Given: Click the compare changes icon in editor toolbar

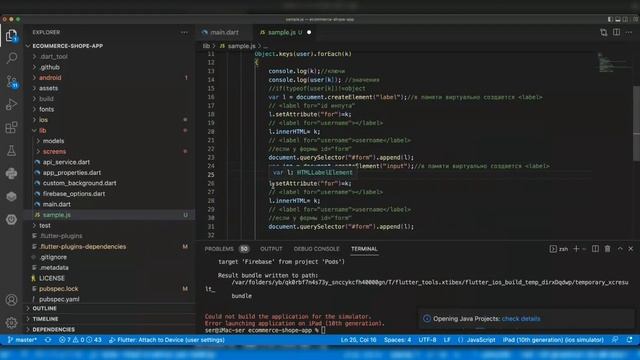Looking at the screenshot, I should 604,32.
